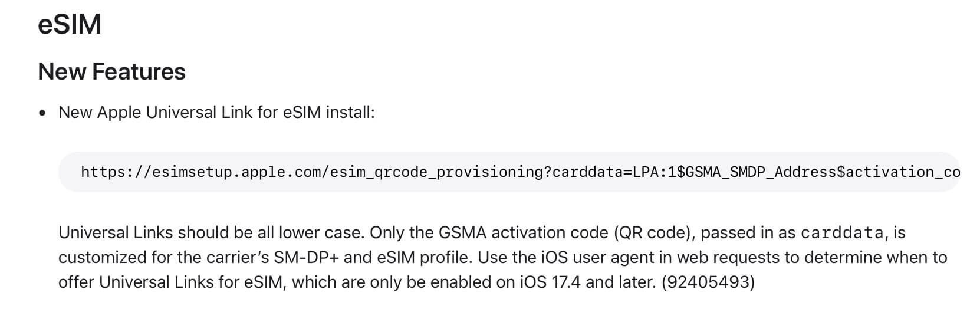Select the 'New Apple Universal Link for eSIM install' line
Screen dimensions: 980x309
point(216,112)
